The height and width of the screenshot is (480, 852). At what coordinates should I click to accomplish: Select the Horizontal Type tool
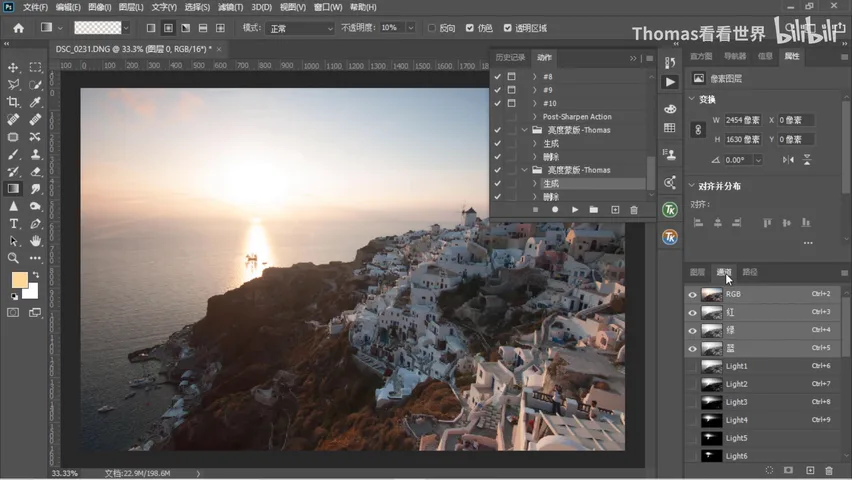pos(13,223)
